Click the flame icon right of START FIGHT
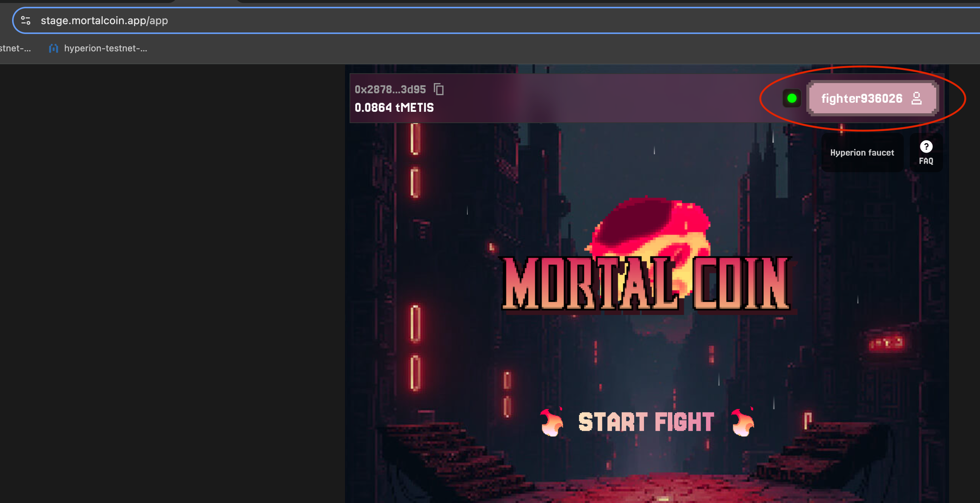Viewport: 980px width, 503px height. pyautogui.click(x=743, y=422)
